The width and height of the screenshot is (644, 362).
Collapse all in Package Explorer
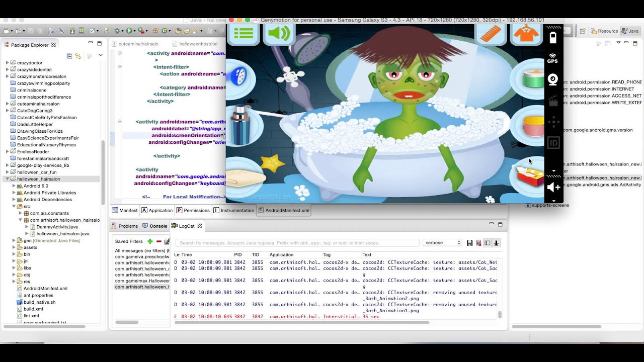click(70, 56)
